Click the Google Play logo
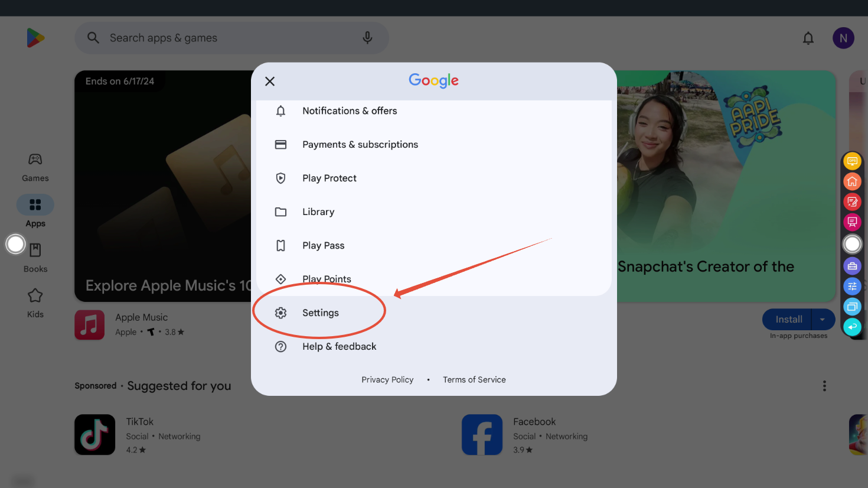Viewport: 868px width, 488px height. click(x=35, y=38)
